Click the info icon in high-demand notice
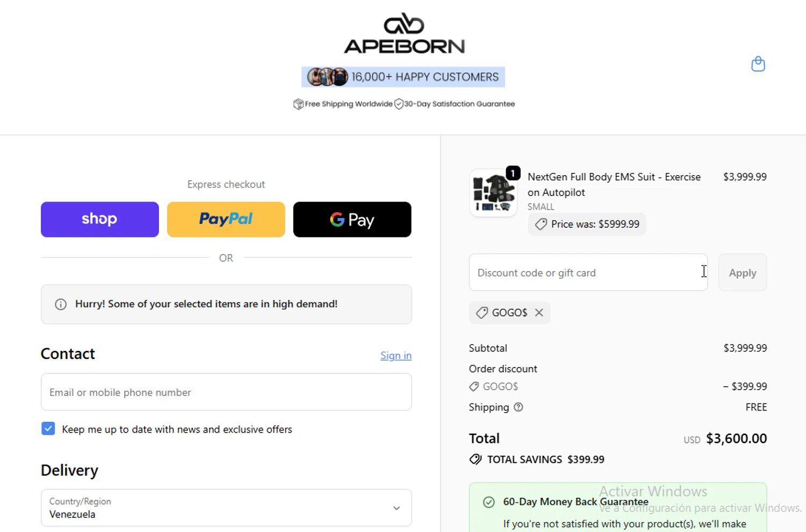 point(61,304)
